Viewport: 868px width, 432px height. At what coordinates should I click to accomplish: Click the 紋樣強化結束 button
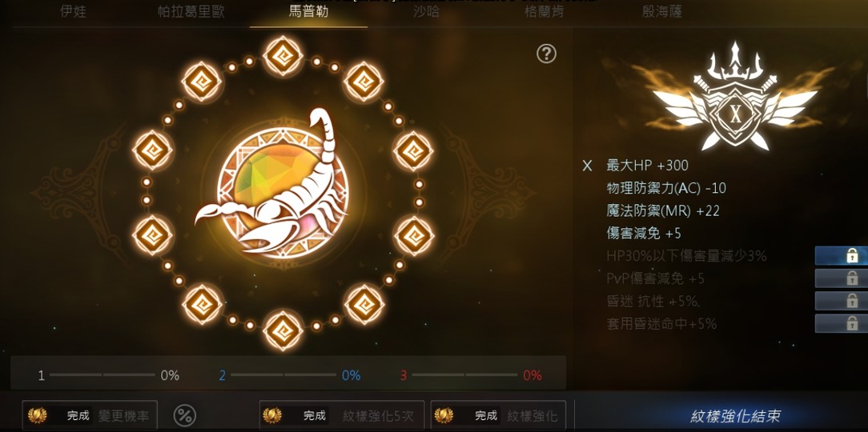(x=736, y=415)
